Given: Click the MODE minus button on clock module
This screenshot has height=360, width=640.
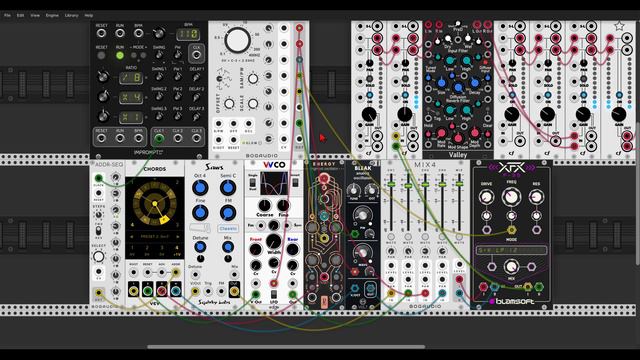Looking at the screenshot, I should [x=133, y=55].
